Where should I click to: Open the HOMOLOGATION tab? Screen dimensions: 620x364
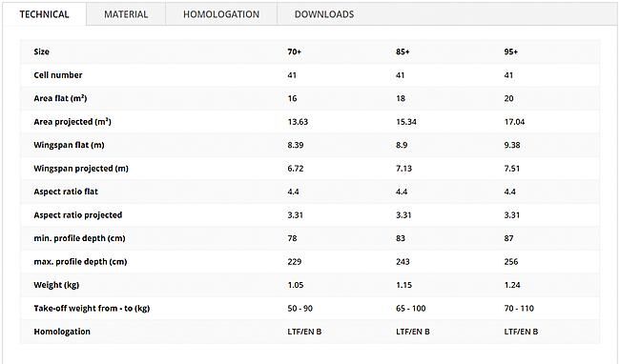(x=221, y=14)
